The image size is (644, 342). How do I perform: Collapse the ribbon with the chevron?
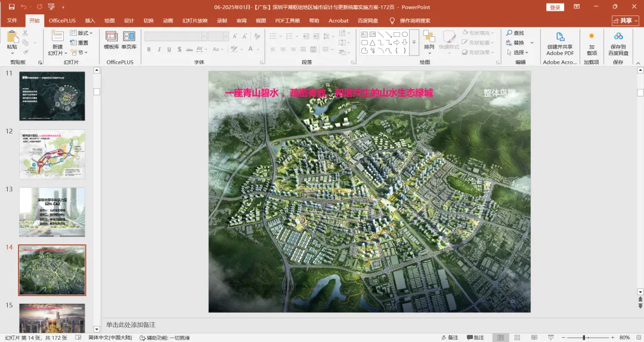(x=638, y=63)
